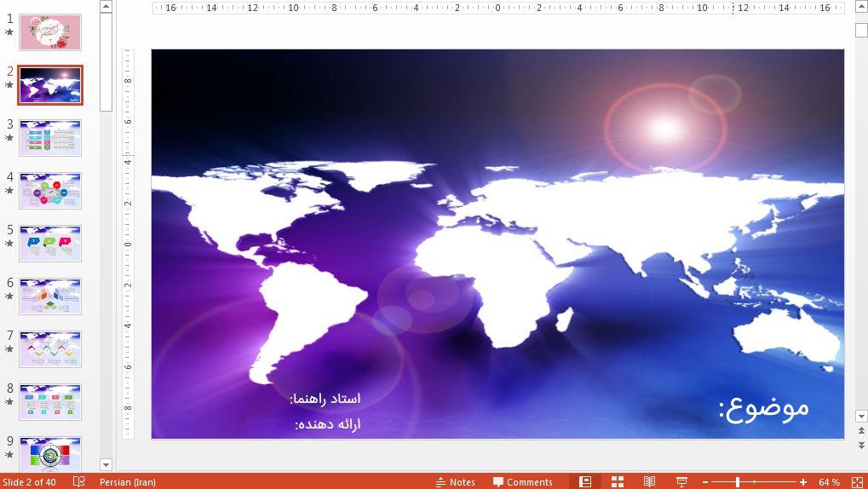The height and width of the screenshot is (489, 868).
Task: Select slide 9 thumbnail with target graphic
Action: [50, 454]
